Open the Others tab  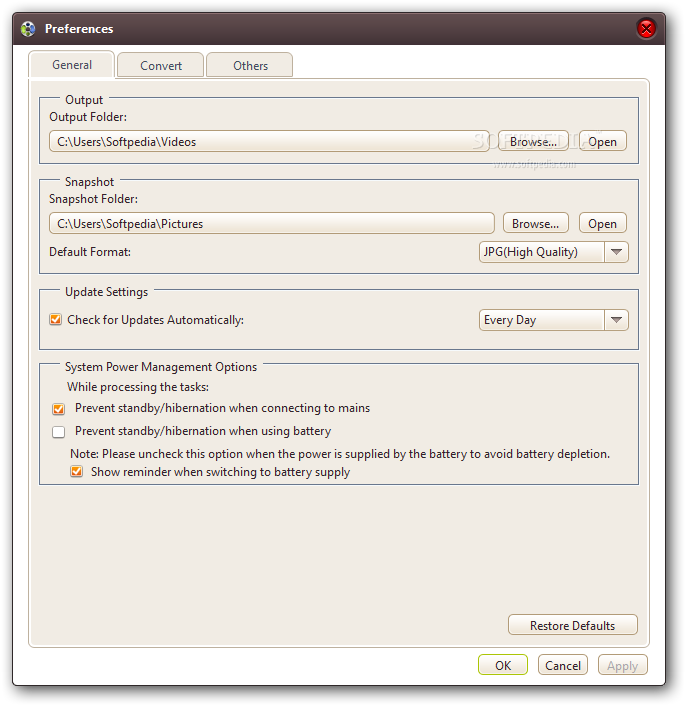coord(250,66)
